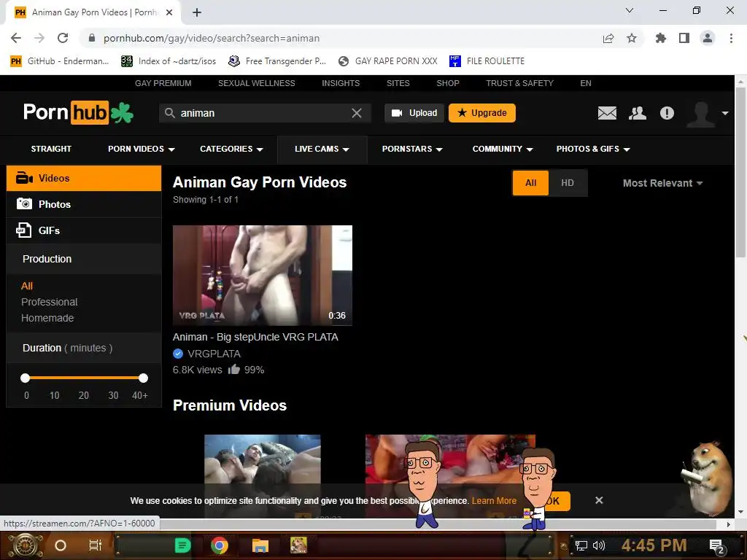Open the notifications exclamation icon
The image size is (747, 560).
667,113
